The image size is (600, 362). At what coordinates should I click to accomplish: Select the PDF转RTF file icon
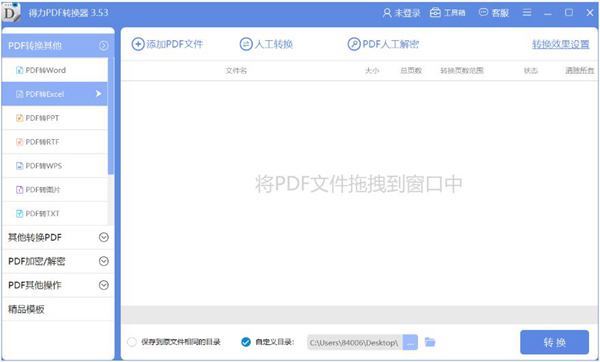[20, 142]
